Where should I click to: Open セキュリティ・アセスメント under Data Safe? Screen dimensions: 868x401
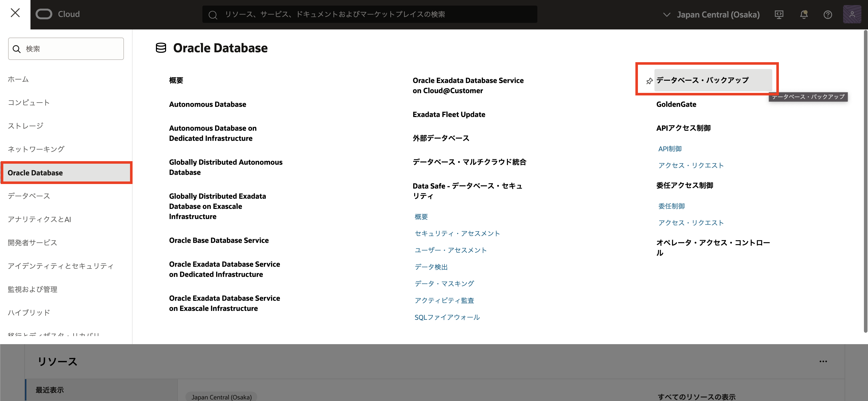(457, 233)
